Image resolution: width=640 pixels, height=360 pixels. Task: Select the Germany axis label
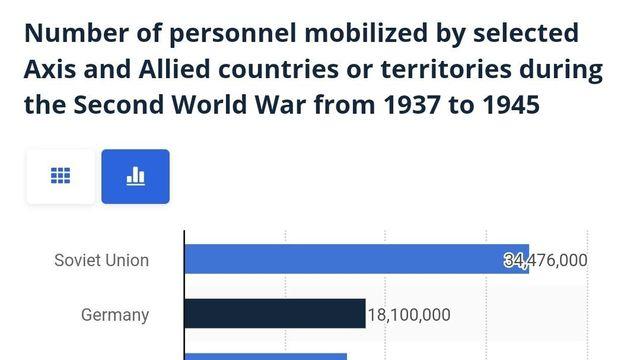(115, 315)
